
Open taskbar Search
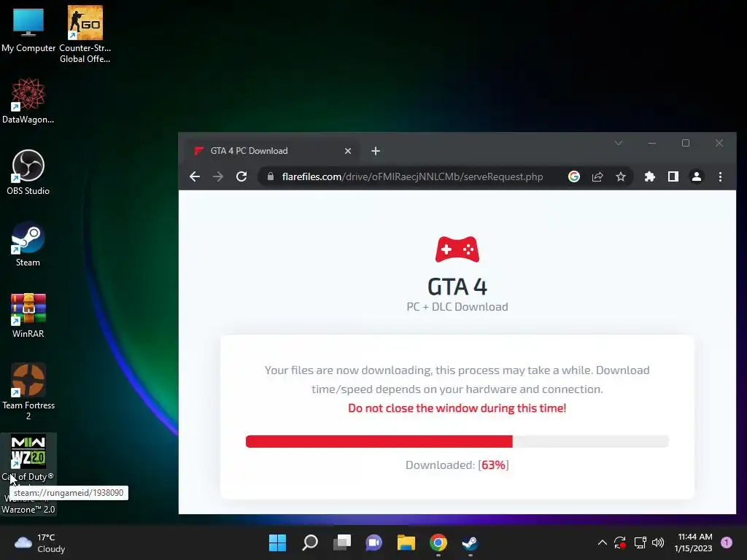tap(309, 542)
